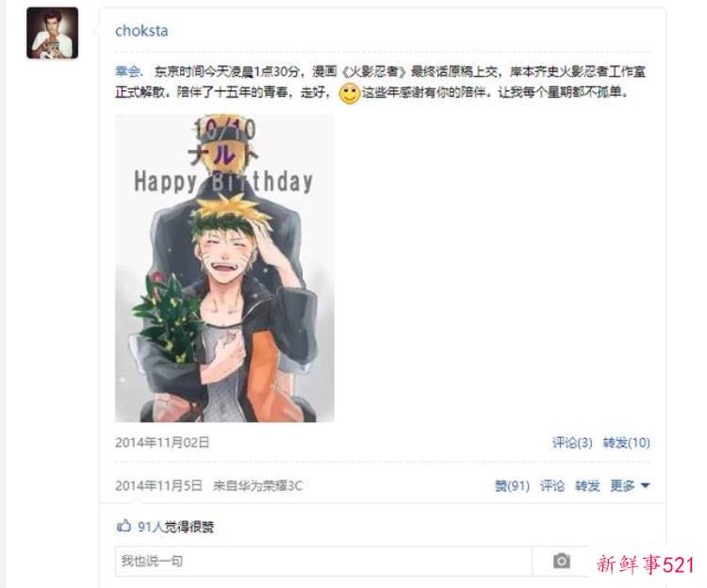
Task: Click the smiley emoji in post text
Action: [349, 93]
